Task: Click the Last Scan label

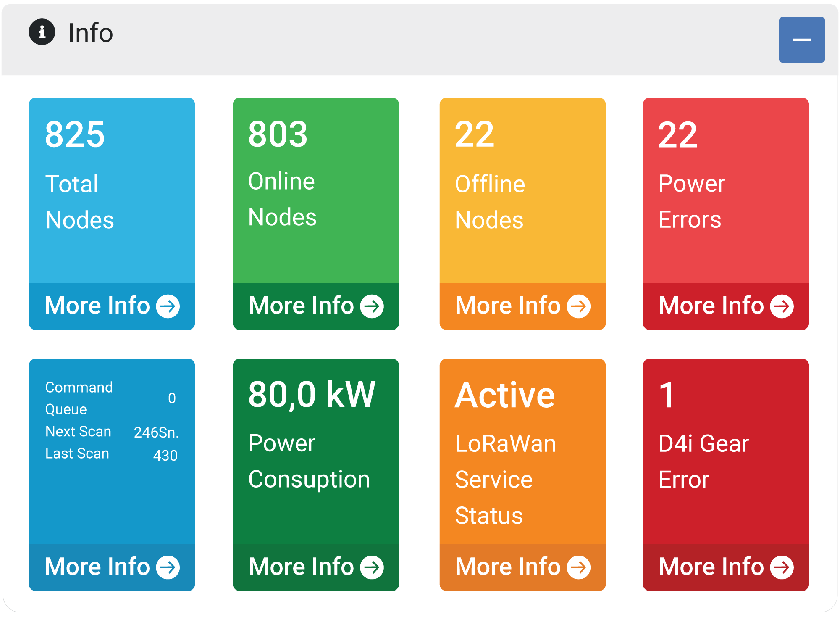Action: coord(77,454)
